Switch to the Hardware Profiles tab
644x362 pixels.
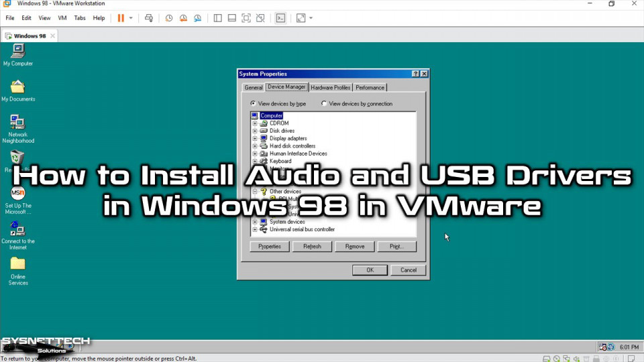(330, 88)
